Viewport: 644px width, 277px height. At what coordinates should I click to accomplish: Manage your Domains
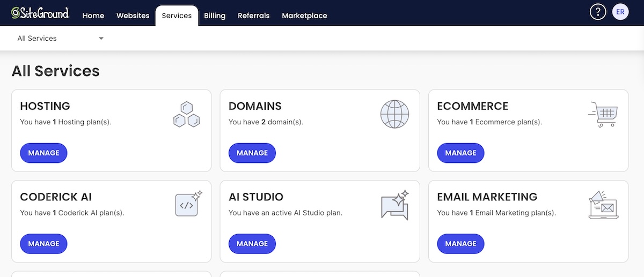pyautogui.click(x=252, y=153)
